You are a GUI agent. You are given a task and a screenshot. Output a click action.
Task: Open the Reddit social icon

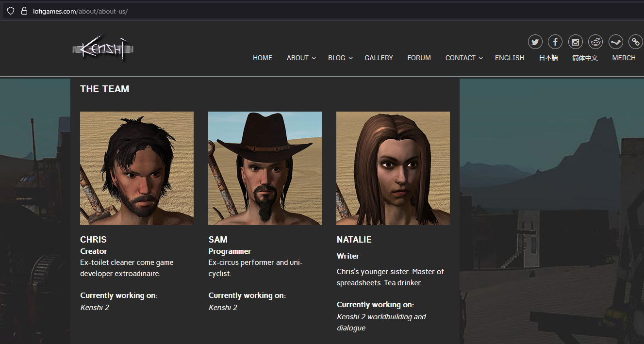tap(595, 42)
